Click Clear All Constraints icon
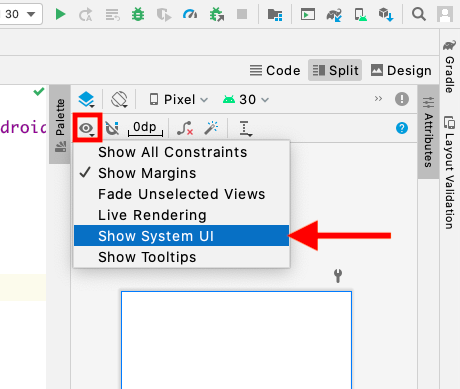 point(185,128)
